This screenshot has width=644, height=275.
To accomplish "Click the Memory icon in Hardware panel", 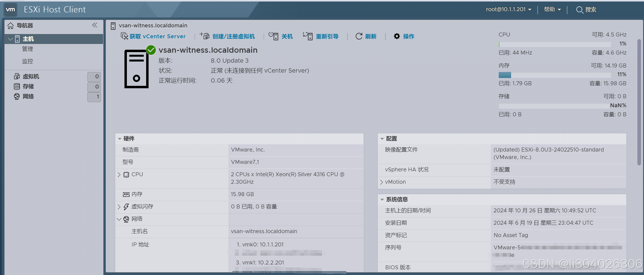I will pos(126,195).
